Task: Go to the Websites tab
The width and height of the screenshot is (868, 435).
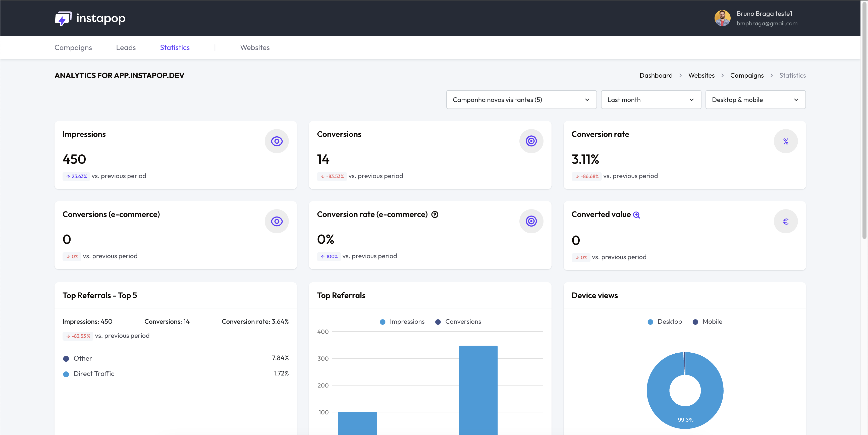Action: (255, 47)
